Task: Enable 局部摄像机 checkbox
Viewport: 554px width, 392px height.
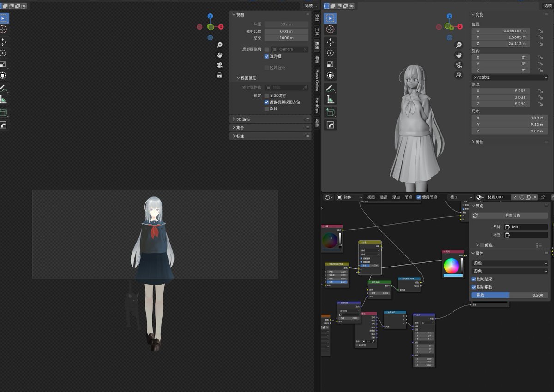Action: (x=267, y=49)
